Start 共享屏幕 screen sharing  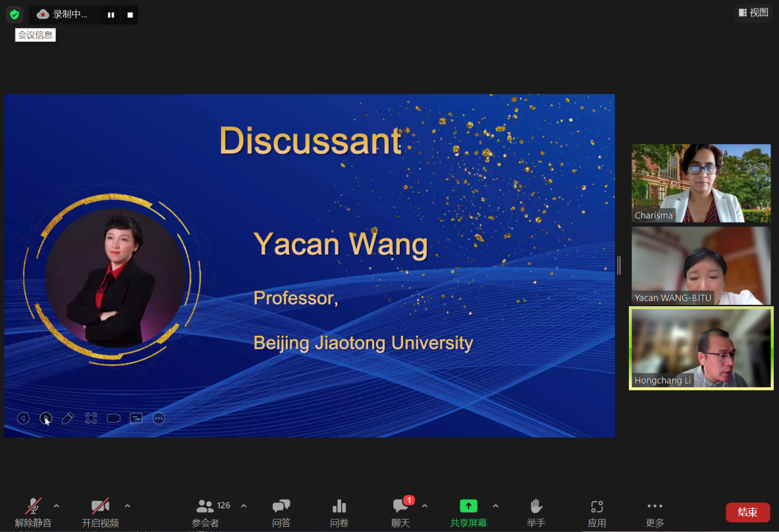468,513
